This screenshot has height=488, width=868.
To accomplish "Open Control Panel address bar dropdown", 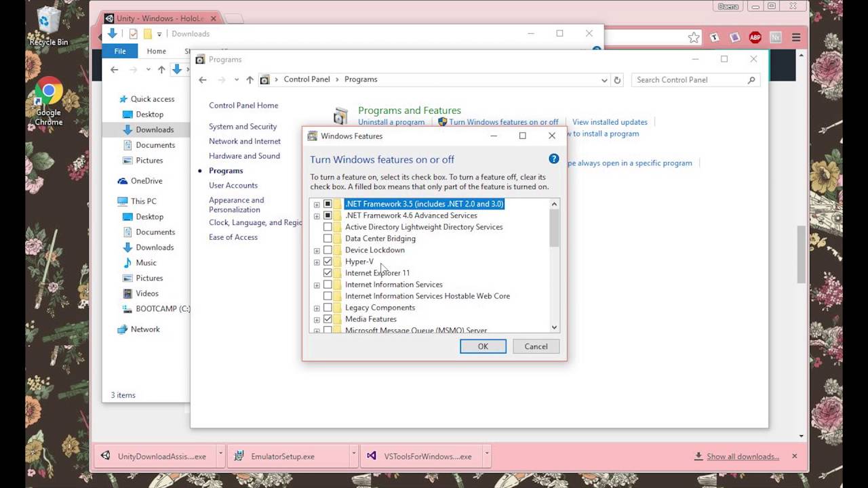I will click(604, 80).
